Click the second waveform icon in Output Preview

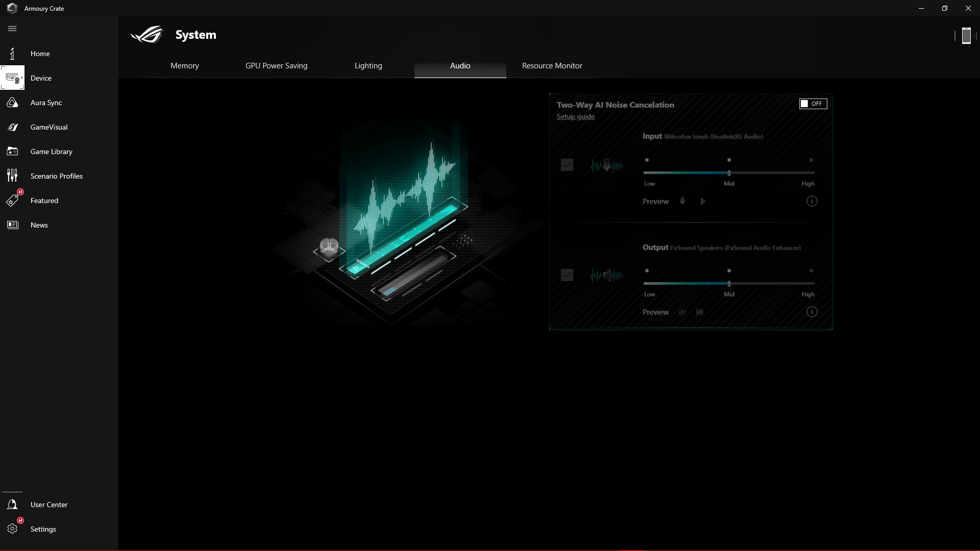click(700, 312)
